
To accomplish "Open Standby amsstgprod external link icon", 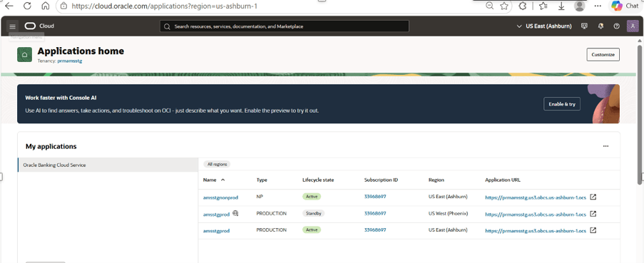I will [593, 214].
